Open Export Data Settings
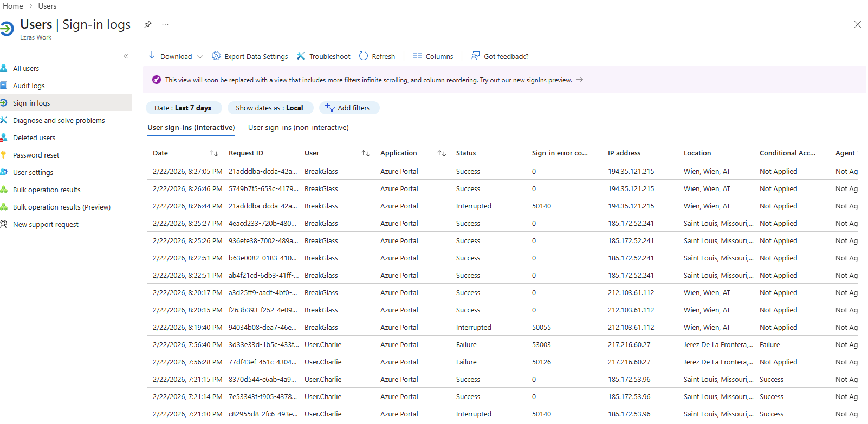This screenshot has width=868, height=424. click(x=250, y=56)
